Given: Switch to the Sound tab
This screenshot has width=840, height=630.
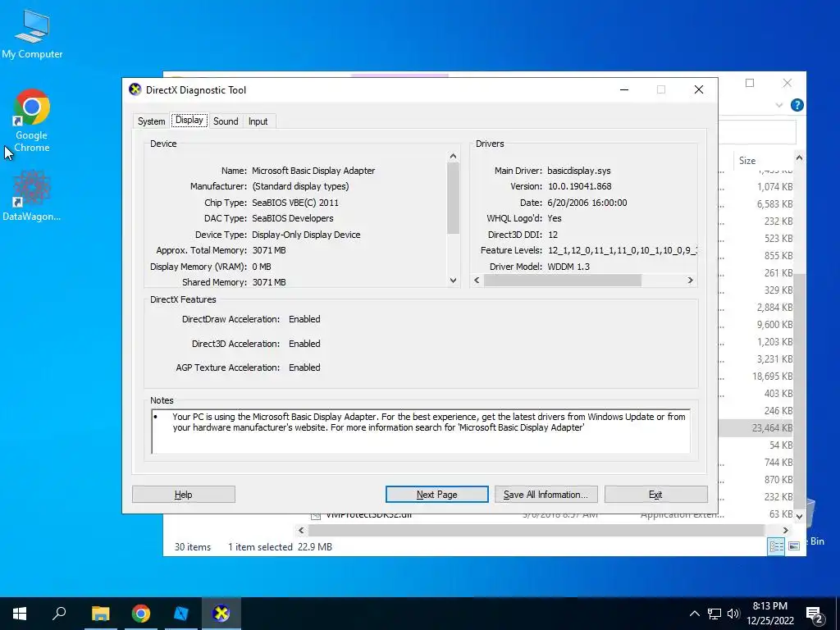Looking at the screenshot, I should point(226,121).
